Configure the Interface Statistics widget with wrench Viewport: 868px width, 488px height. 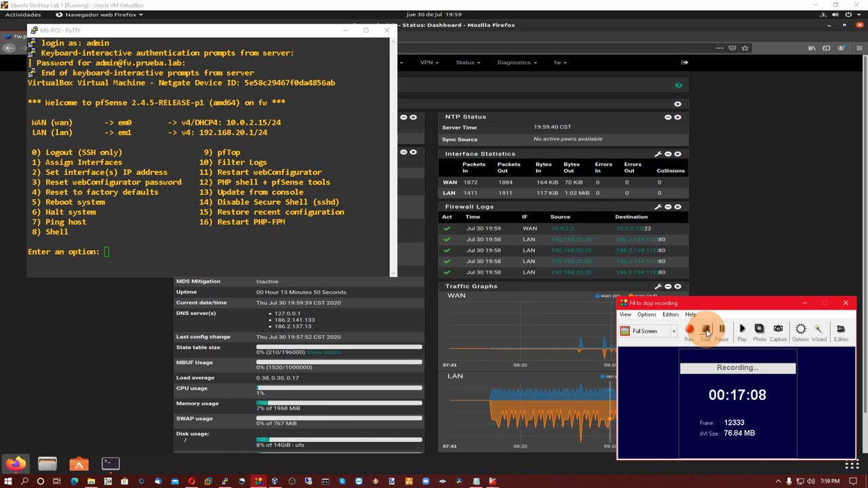(658, 154)
